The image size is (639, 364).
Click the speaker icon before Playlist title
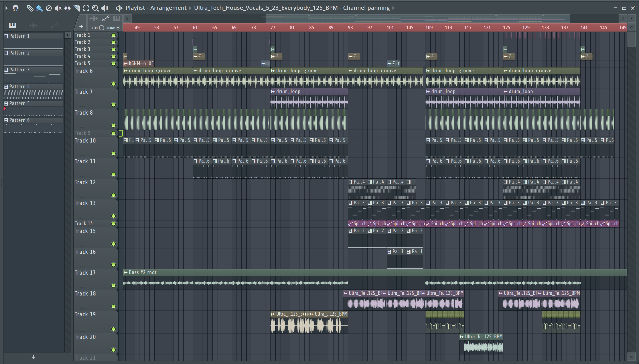[119, 8]
